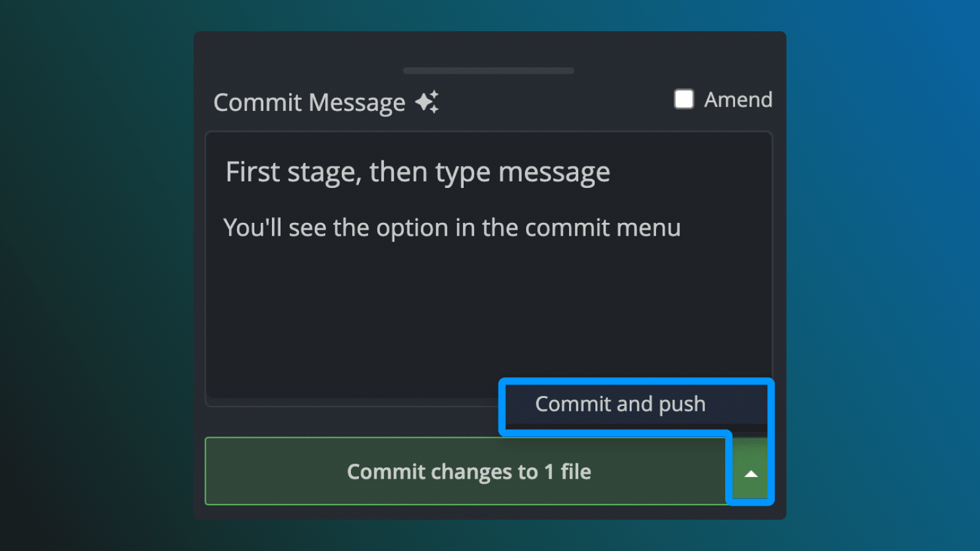The width and height of the screenshot is (980, 551).
Task: Click the panel grip above Commit Message
Action: point(489,71)
